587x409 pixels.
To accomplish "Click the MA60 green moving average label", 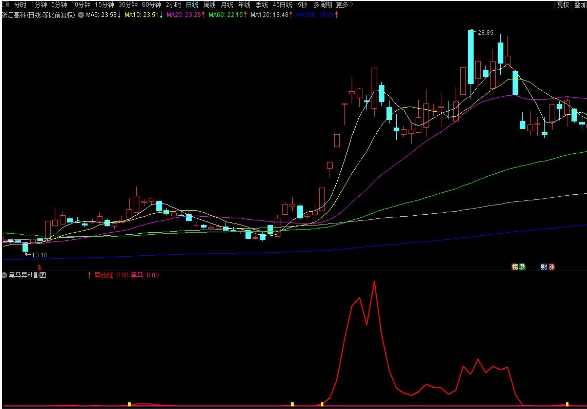I will (227, 15).
